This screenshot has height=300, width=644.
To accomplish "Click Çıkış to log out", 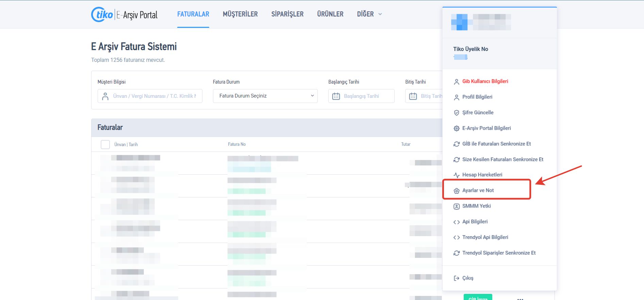I will click(x=468, y=278).
